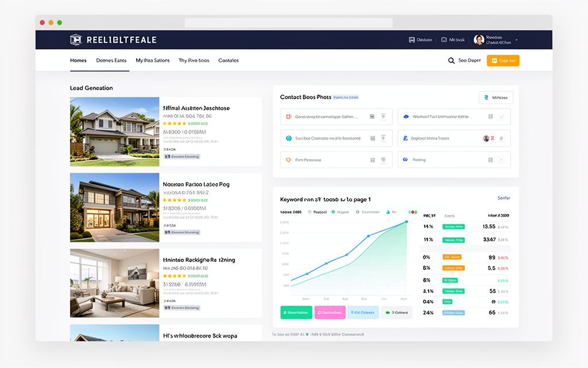The width and height of the screenshot is (588, 368).
Task: Expand the Feeling contact card chevron
Action: 501,159
